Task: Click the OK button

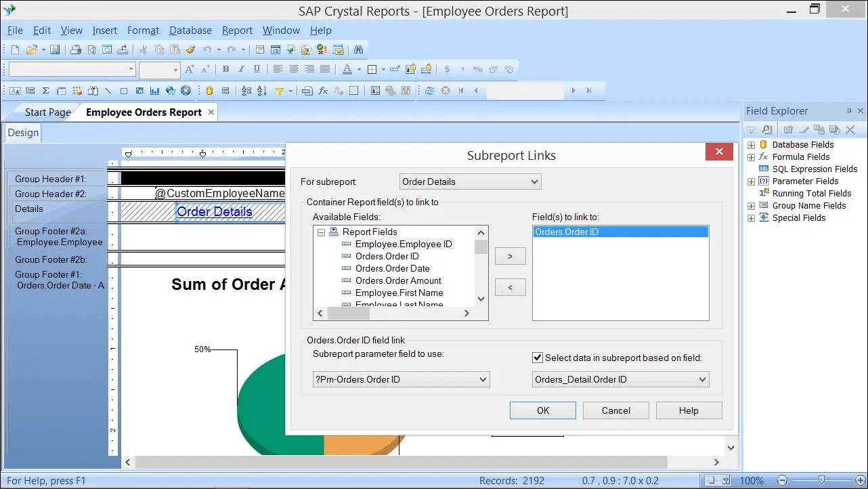Action: (x=542, y=410)
